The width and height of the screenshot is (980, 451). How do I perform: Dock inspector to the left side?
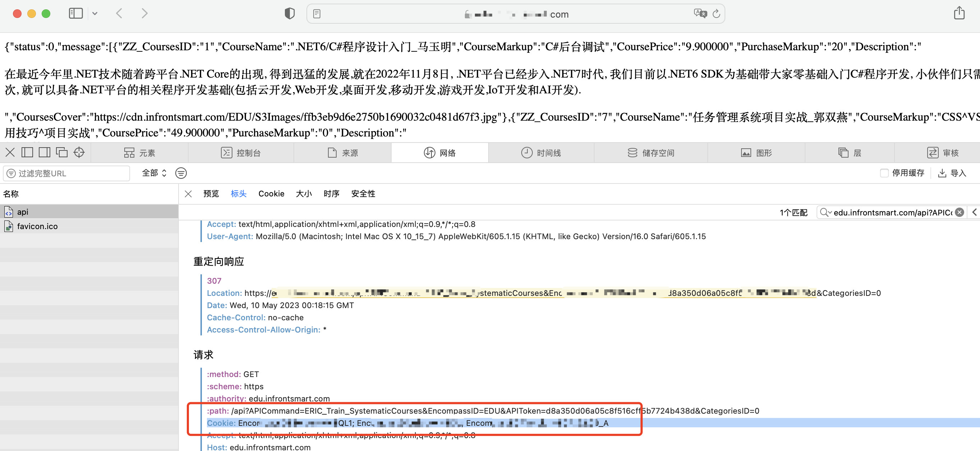pyautogui.click(x=27, y=153)
